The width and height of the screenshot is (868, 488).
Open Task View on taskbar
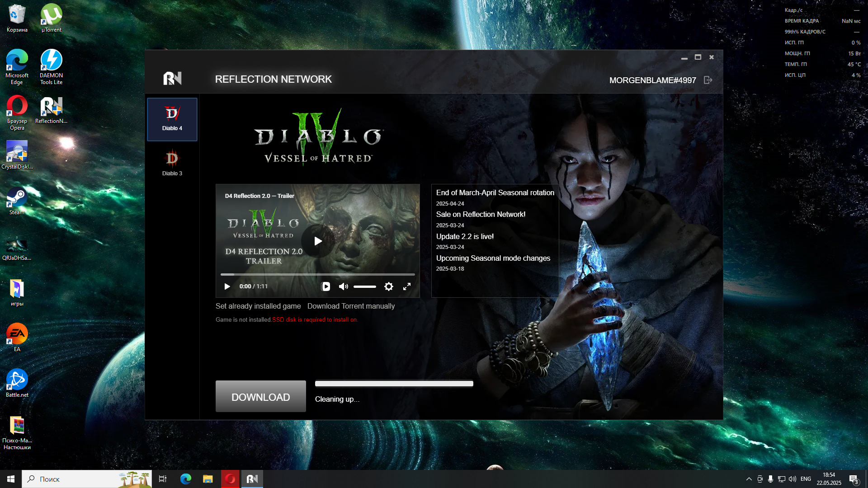coord(163,479)
